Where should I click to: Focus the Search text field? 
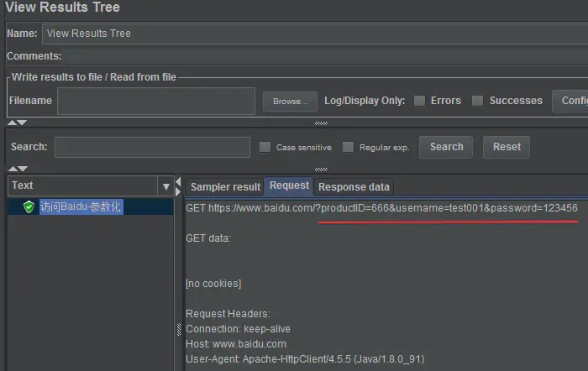152,147
